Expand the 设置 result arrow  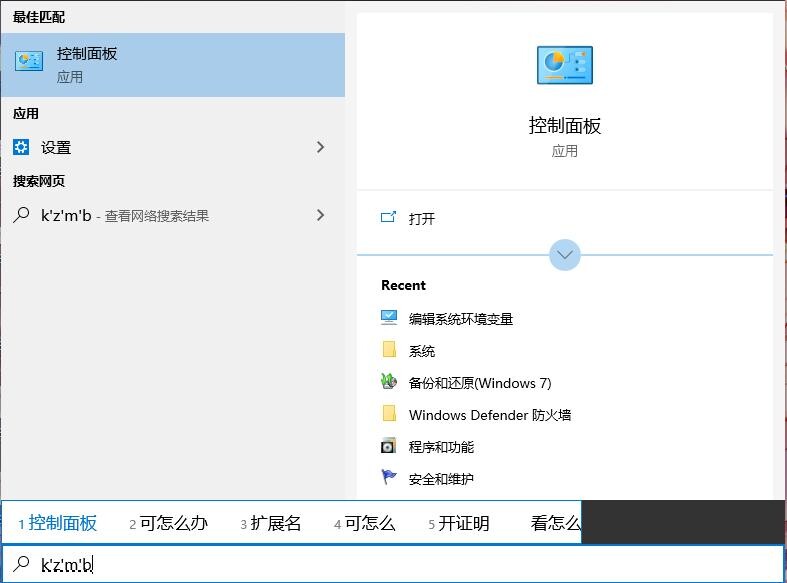pyautogui.click(x=320, y=147)
